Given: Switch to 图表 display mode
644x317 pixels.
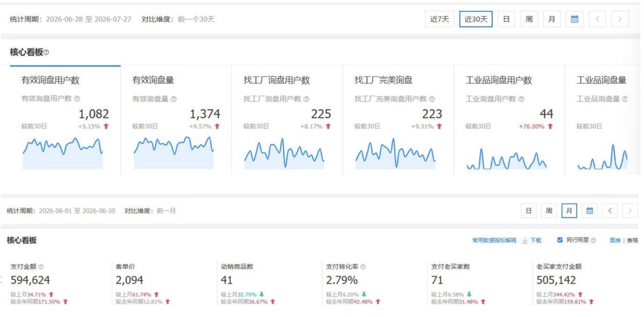Looking at the screenshot, I should coord(616,240).
